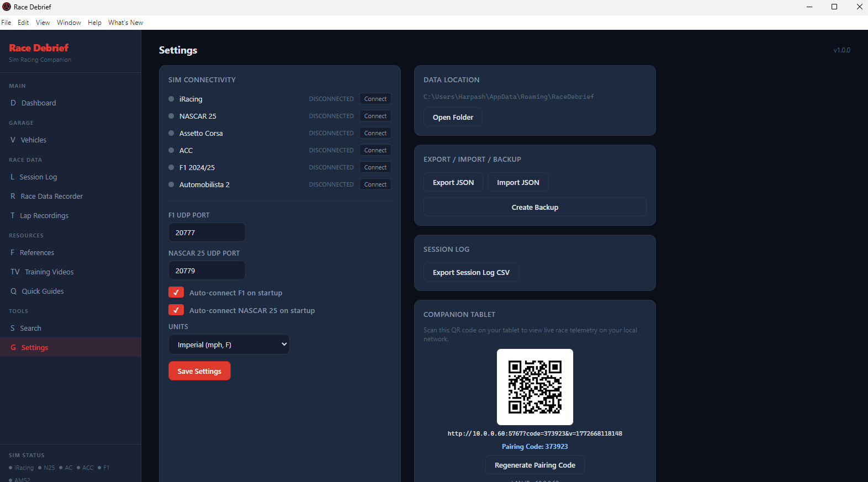Connect to Automobilista 2 sim

click(375, 184)
